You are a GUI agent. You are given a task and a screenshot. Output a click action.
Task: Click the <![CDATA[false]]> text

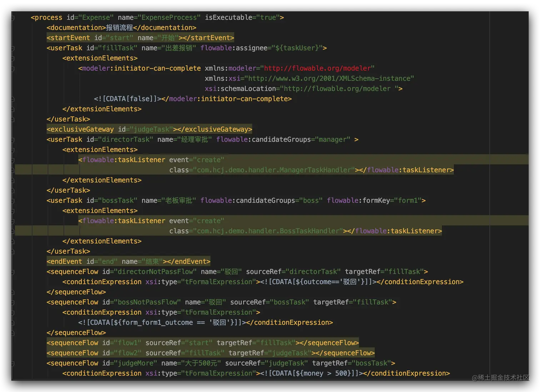point(127,99)
